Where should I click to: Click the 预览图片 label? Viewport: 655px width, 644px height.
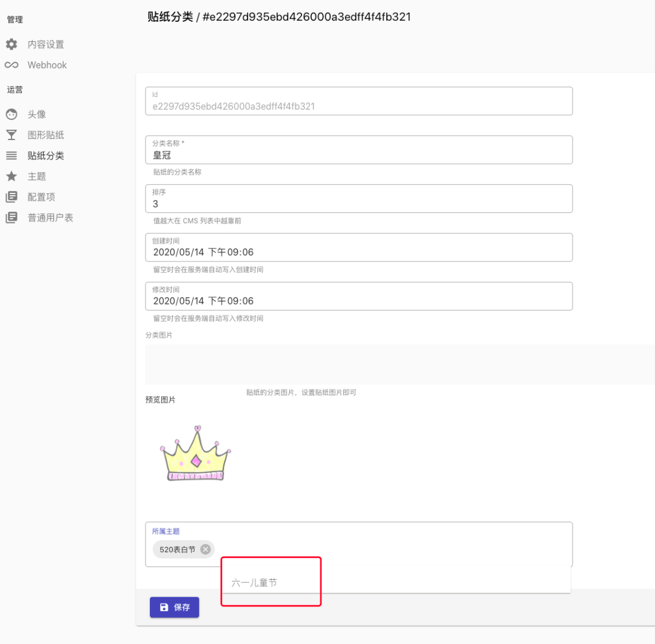(x=160, y=400)
